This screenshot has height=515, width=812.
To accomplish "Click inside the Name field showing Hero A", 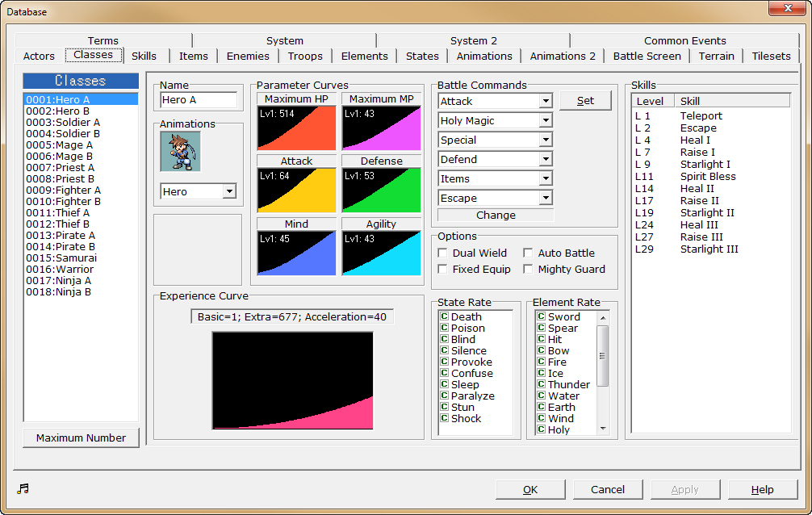I will 199,100.
